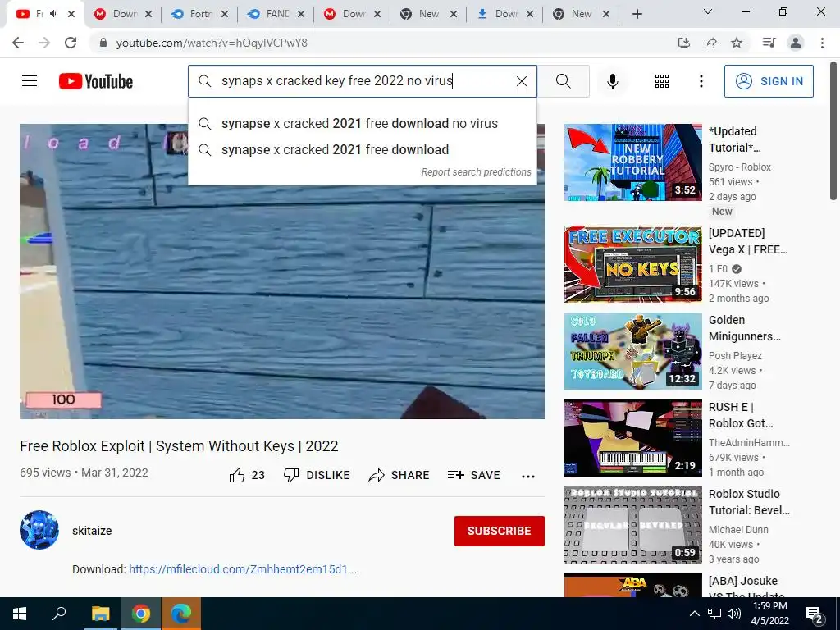
Task: Share this page via address bar icon
Action: pos(710,43)
